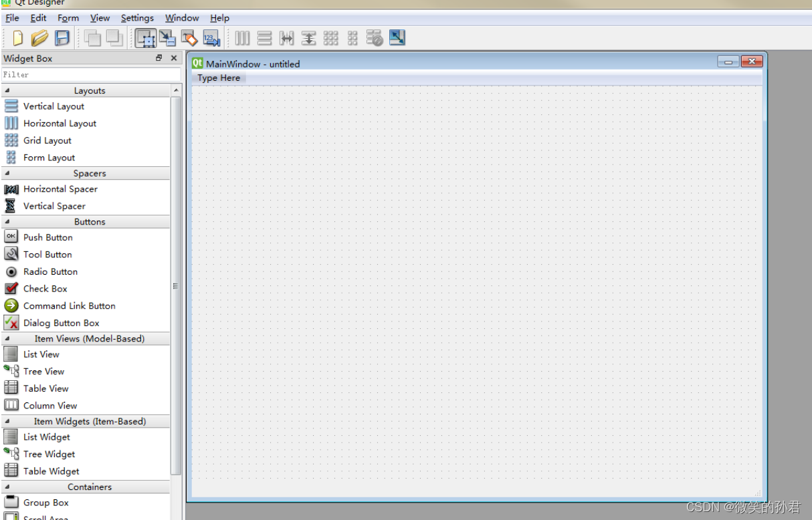Open the Form menu

click(68, 18)
